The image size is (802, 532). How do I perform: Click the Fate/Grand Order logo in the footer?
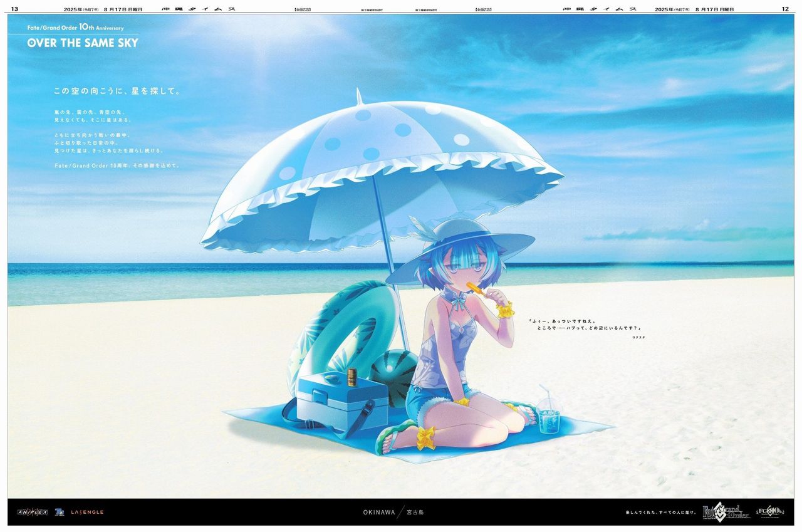(x=726, y=512)
